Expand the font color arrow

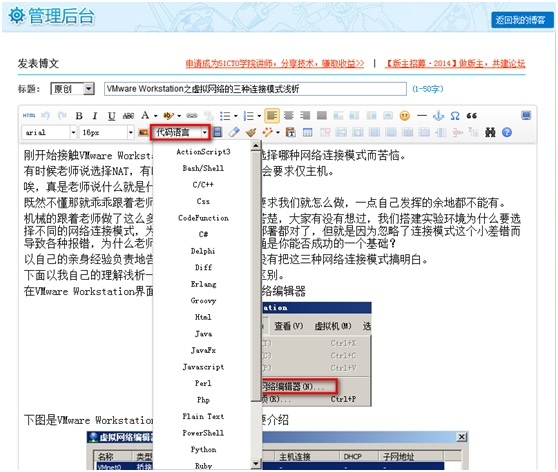(x=156, y=116)
